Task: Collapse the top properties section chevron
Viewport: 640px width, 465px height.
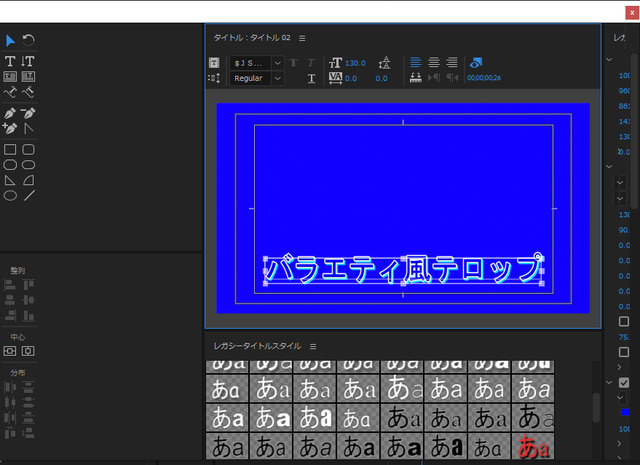Action: [x=609, y=60]
